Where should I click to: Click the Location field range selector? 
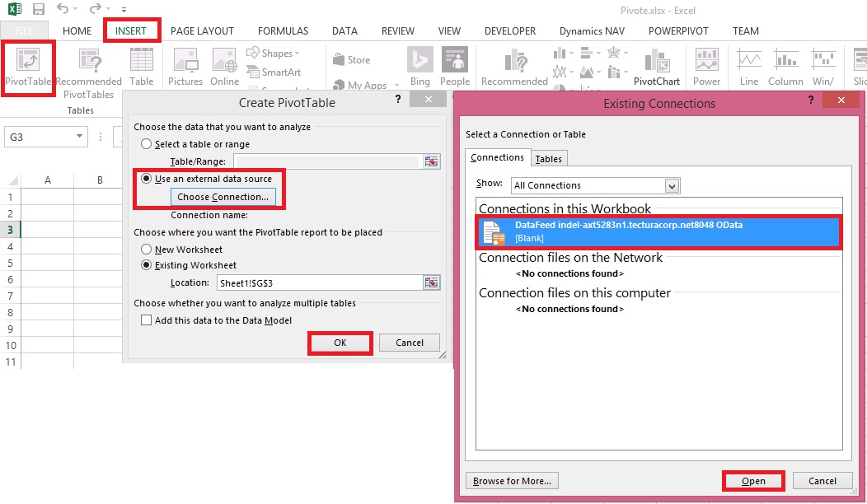click(431, 282)
